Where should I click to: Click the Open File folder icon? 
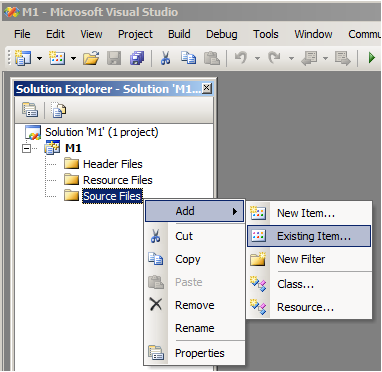click(x=91, y=59)
